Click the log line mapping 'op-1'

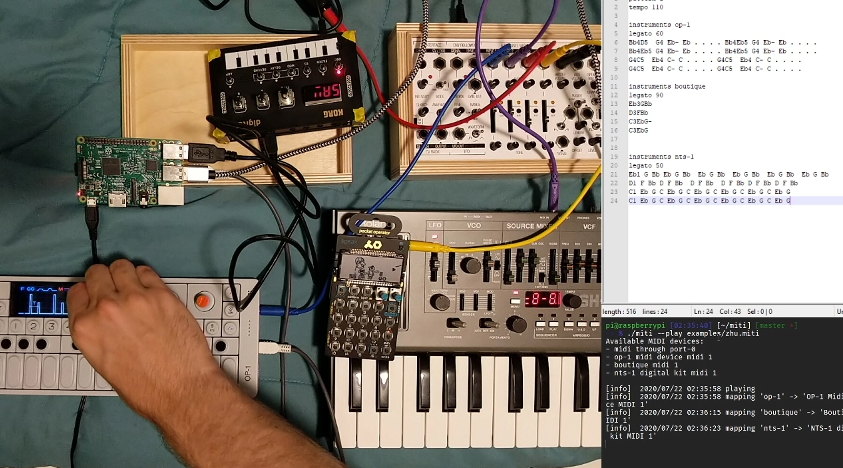coord(724,400)
